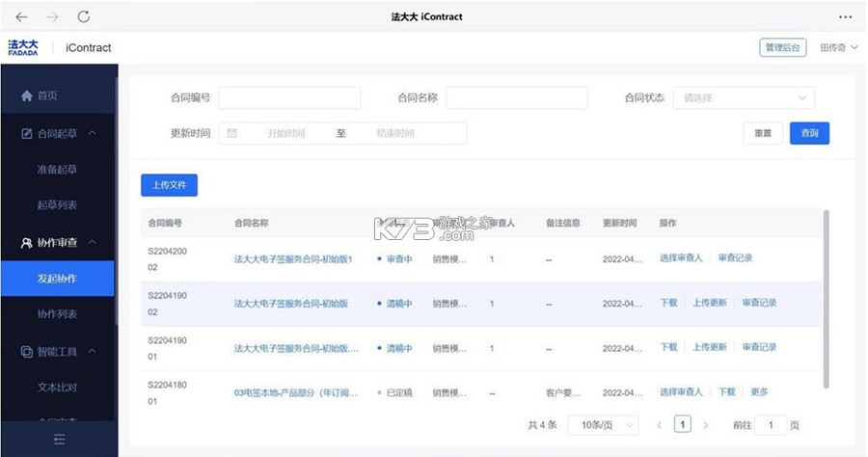868x457 pixels.
Task: Click 选择审查人 for contract S220420002
Action: coord(681,257)
